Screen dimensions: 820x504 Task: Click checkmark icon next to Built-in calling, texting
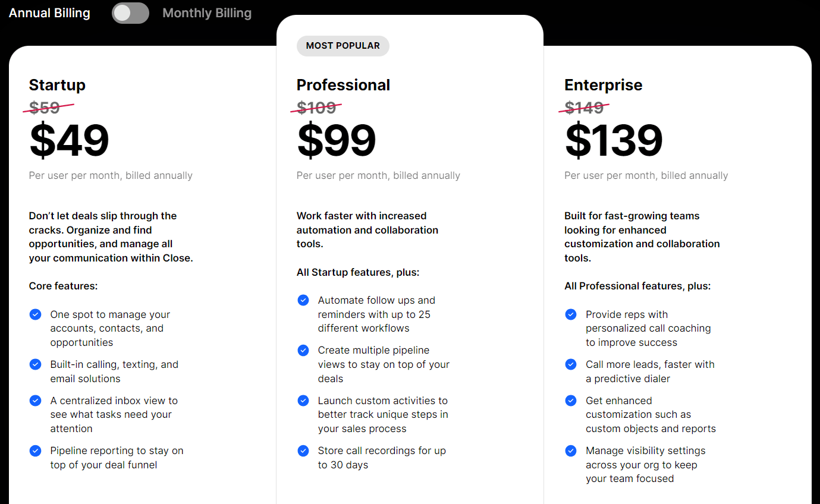click(x=35, y=364)
